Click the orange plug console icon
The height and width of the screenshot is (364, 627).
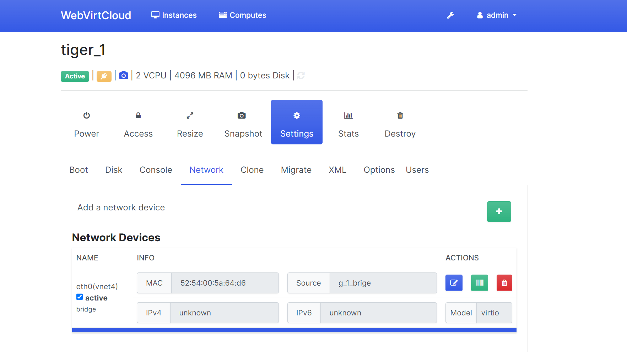(104, 76)
